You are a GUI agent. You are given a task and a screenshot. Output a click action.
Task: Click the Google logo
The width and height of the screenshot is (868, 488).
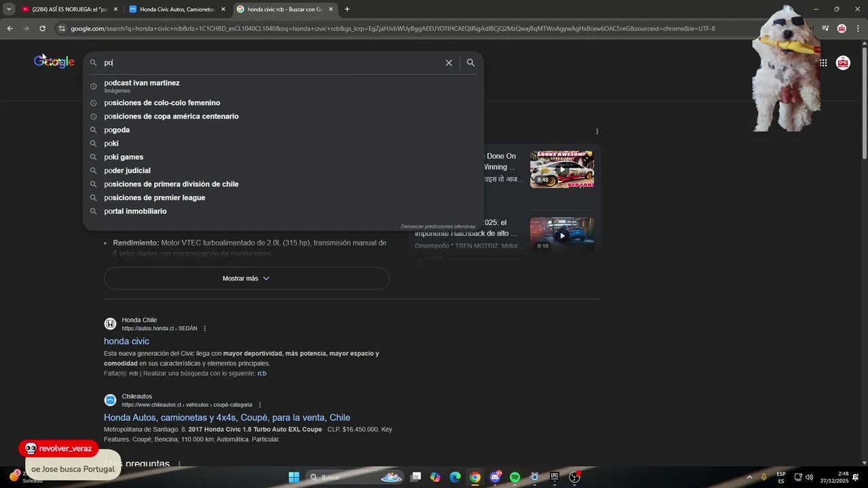(x=54, y=62)
